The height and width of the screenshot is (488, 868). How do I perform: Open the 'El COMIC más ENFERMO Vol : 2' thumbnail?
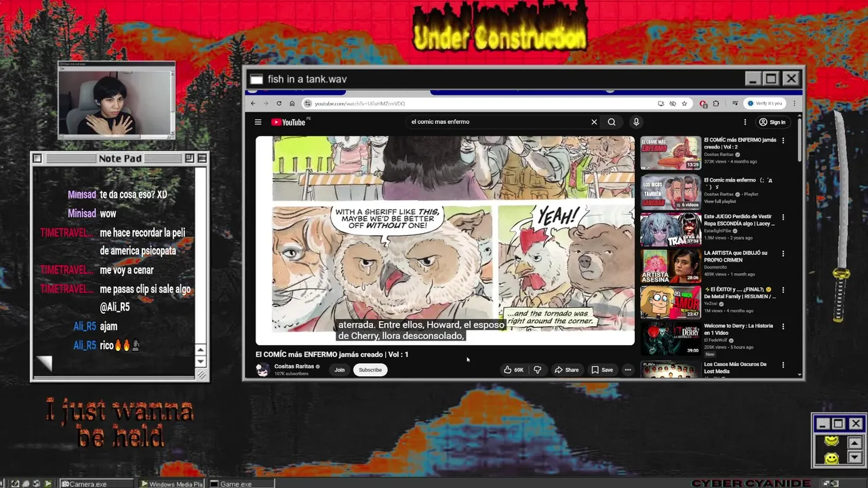671,153
